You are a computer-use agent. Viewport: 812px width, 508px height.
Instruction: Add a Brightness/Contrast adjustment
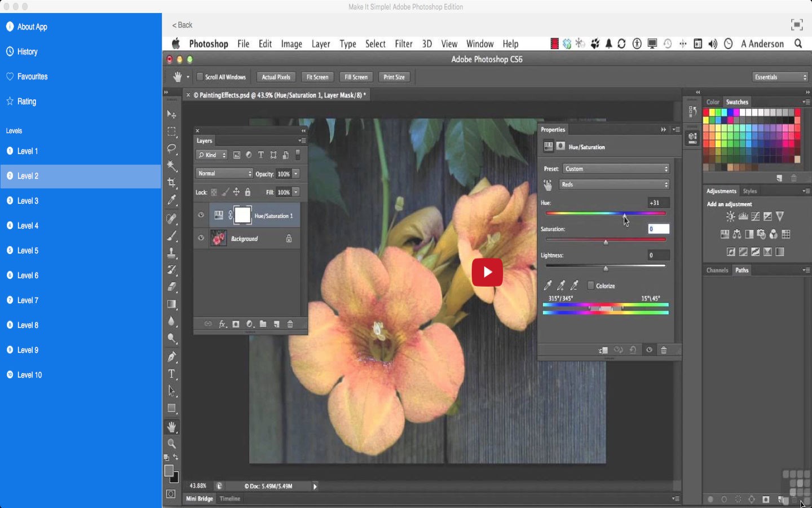point(731,216)
